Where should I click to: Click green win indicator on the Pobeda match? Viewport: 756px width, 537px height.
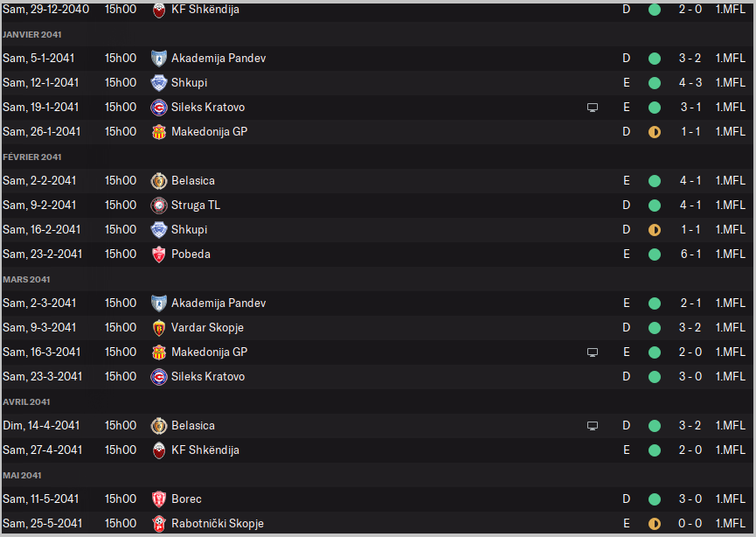[x=655, y=255]
